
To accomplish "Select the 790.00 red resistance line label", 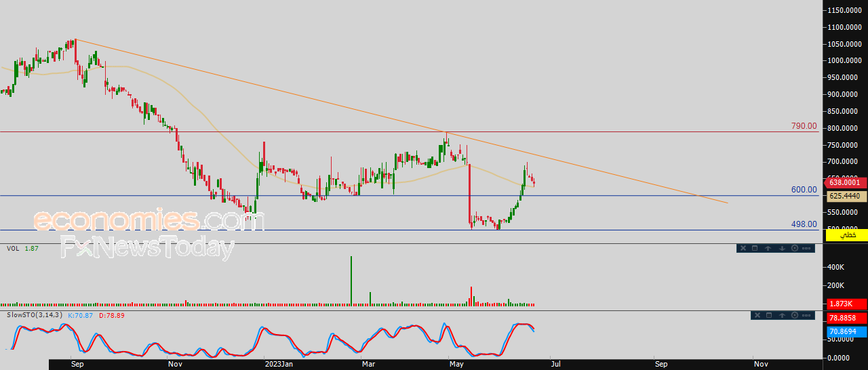I will (804, 126).
